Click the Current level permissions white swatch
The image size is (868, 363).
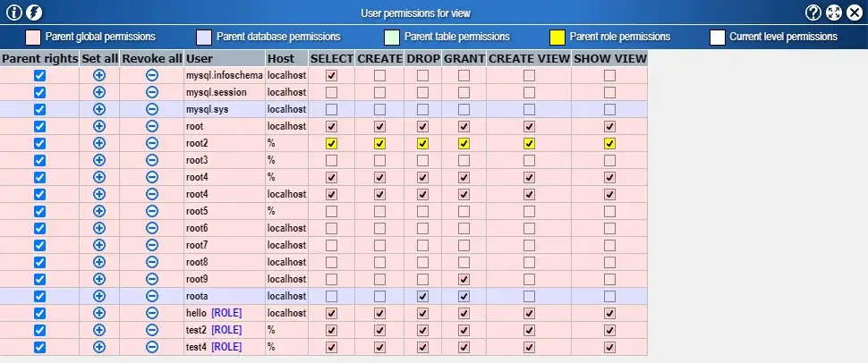[718, 37]
